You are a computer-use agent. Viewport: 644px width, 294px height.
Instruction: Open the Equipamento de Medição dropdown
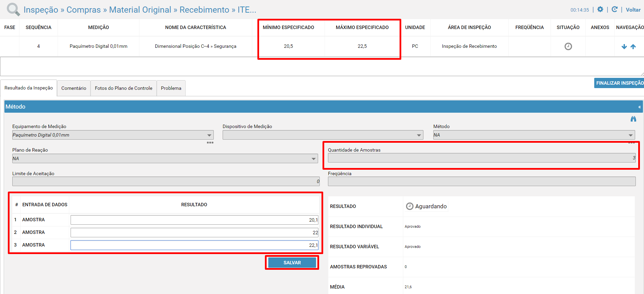113,135
